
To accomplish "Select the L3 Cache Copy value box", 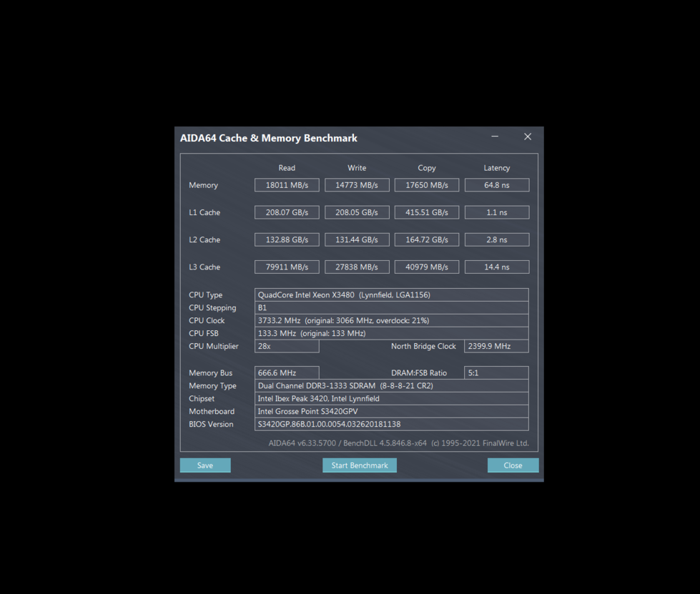I will (x=426, y=267).
